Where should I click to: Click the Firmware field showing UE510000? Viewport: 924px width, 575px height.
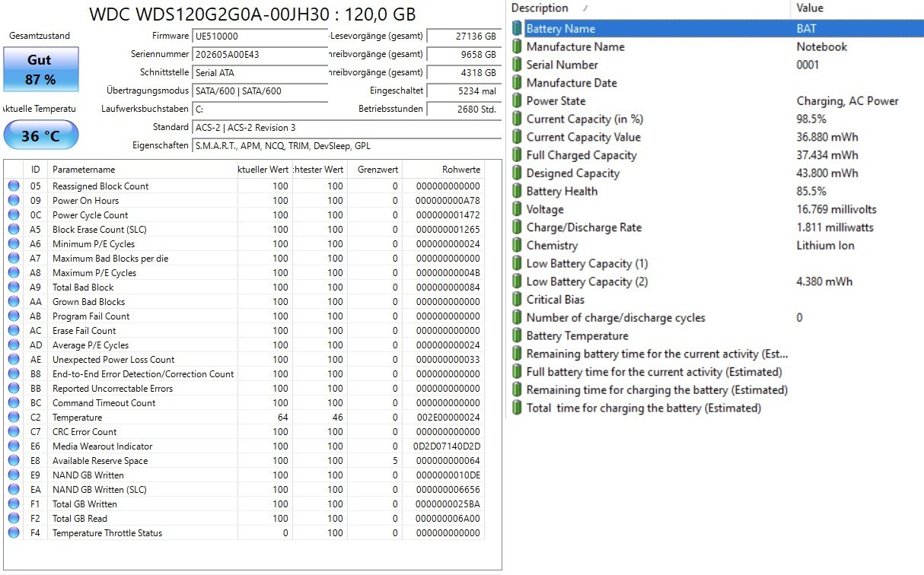point(260,37)
